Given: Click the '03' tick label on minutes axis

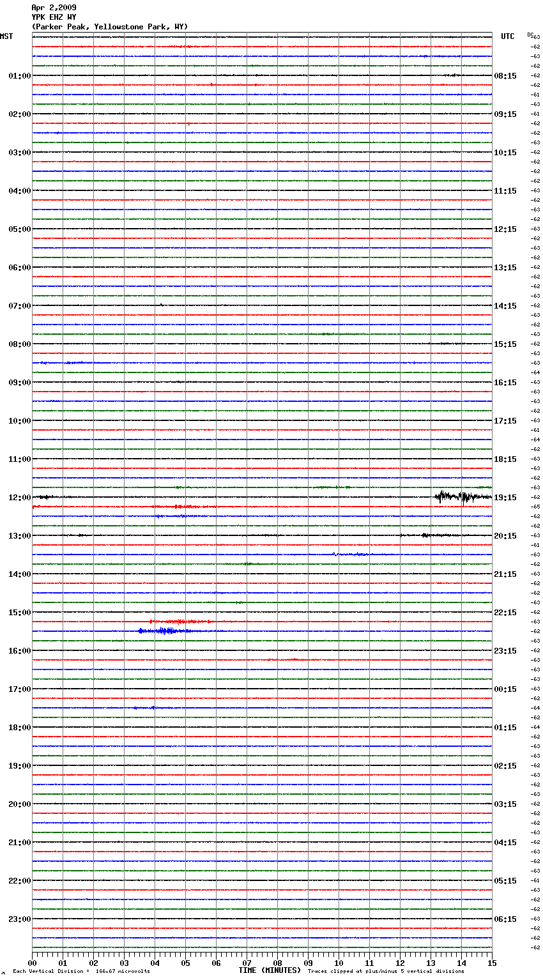Looking at the screenshot, I should coord(124,963).
